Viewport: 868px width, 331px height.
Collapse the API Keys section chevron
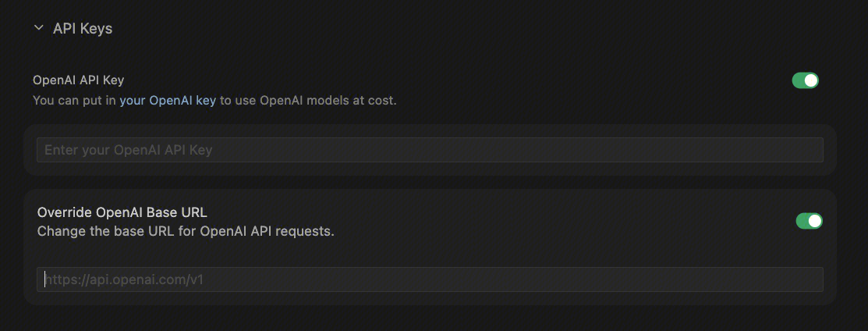(38, 28)
